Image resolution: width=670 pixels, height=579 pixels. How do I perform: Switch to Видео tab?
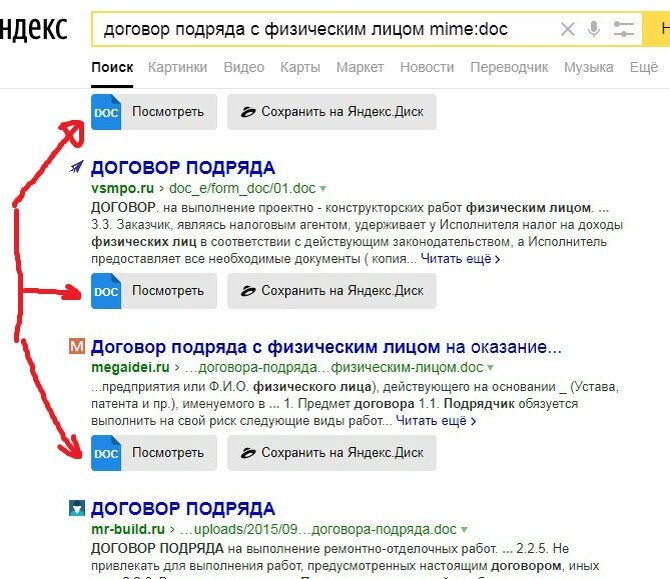click(x=244, y=68)
